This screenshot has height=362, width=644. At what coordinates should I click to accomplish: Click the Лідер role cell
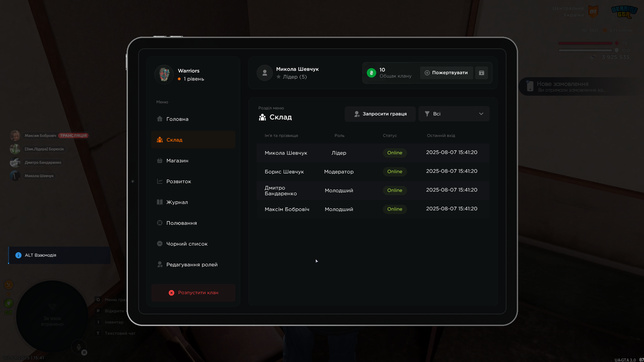339,153
